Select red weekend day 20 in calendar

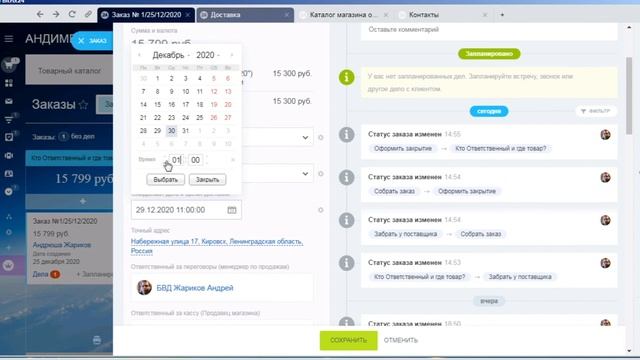tap(228, 104)
